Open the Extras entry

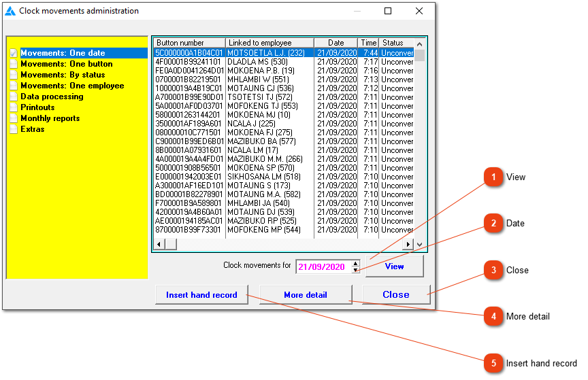[x=32, y=129]
